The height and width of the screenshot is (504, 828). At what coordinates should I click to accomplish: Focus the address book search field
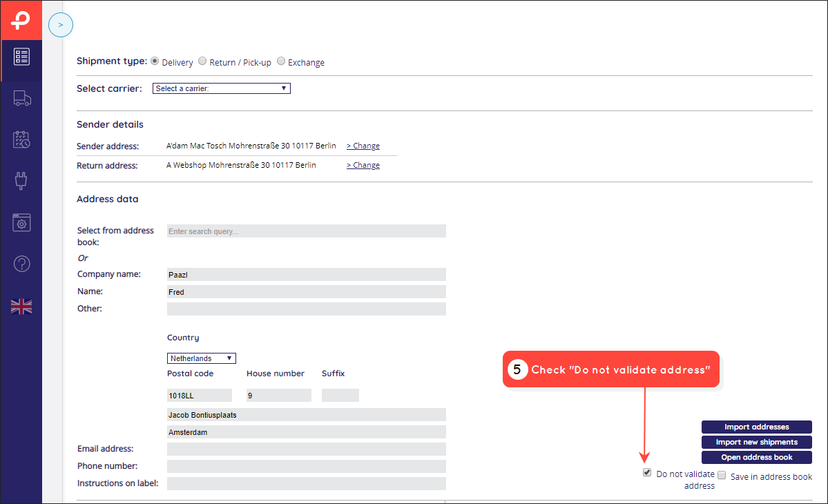pyautogui.click(x=307, y=231)
